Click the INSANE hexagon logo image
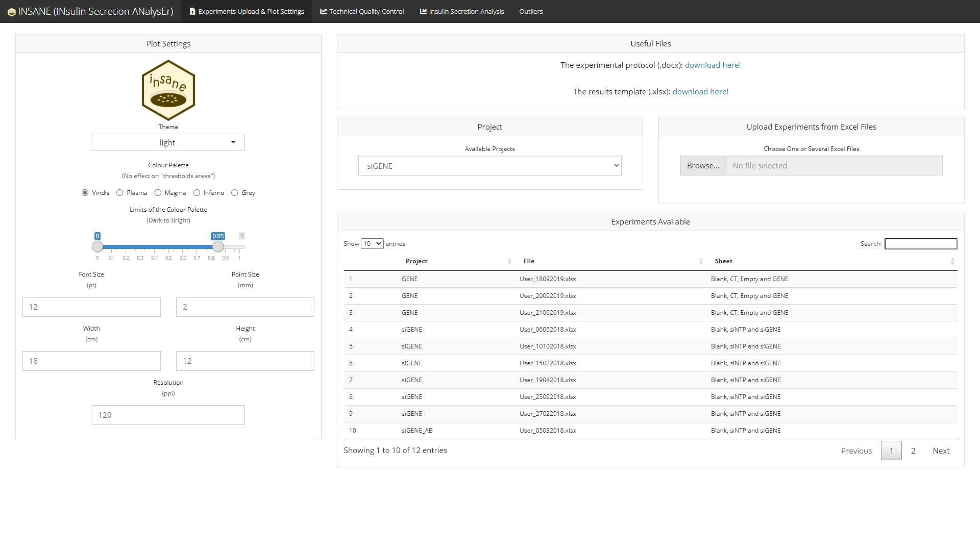 [x=168, y=90]
